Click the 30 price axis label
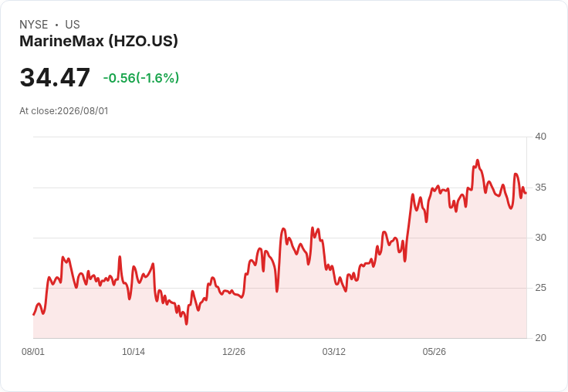 coord(540,238)
